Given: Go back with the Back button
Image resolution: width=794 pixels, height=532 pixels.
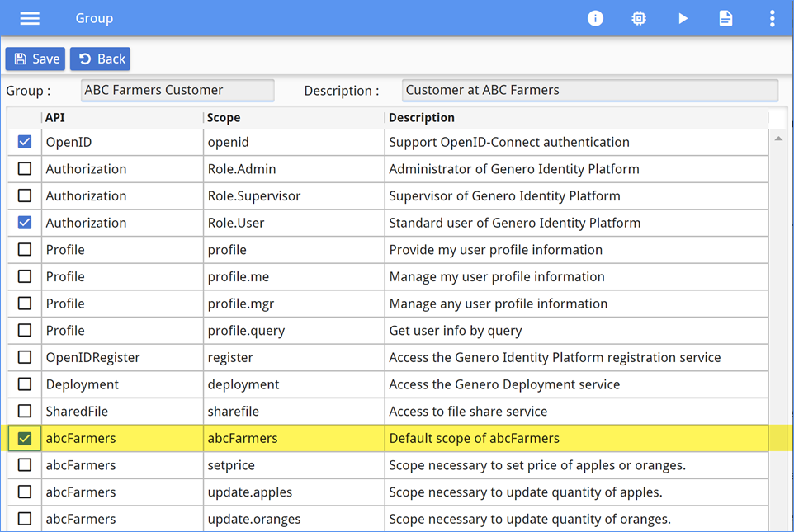Looking at the screenshot, I should [100, 59].
